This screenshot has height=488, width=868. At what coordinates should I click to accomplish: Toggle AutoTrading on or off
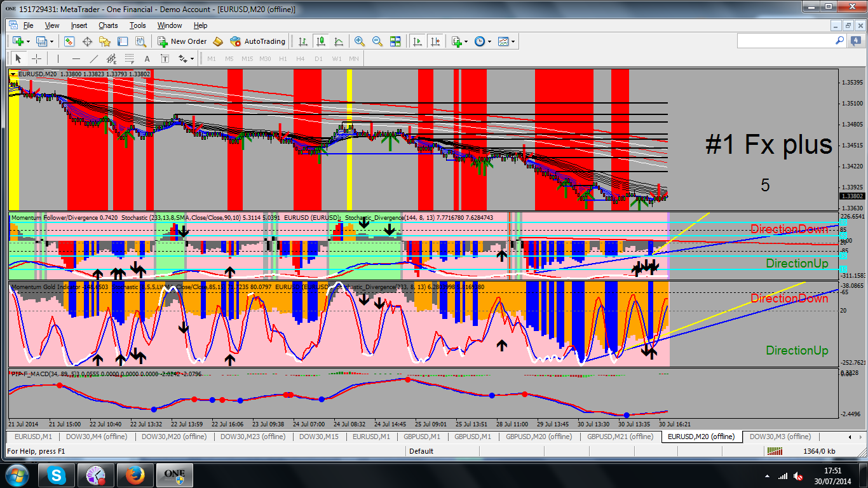(x=257, y=41)
